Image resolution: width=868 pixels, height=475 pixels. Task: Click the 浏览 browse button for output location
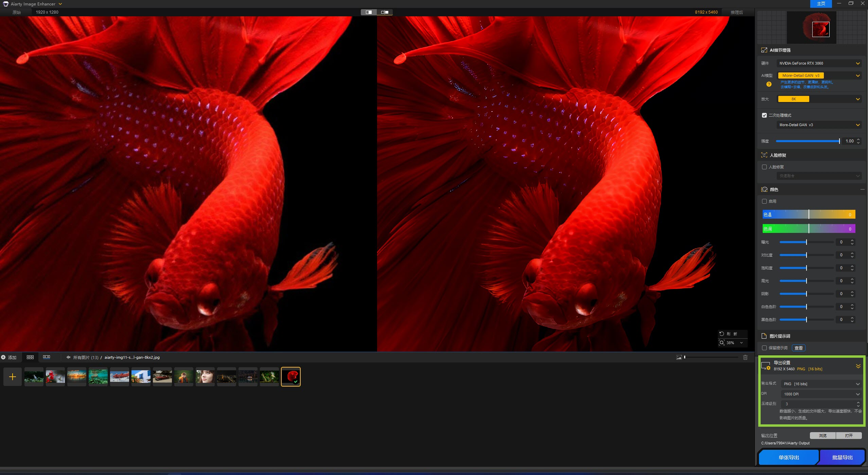click(x=822, y=436)
